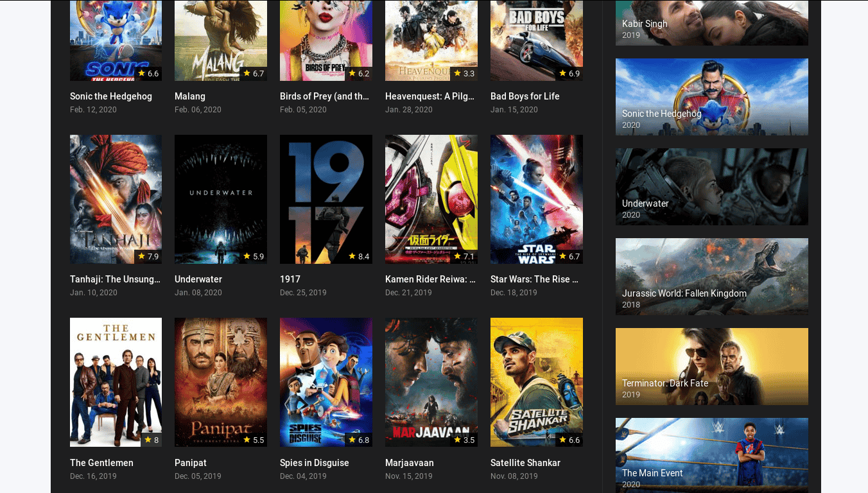Viewport: 868px width, 493px height.
Task: Open The Main Event sidebar banner
Action: pyautogui.click(x=712, y=455)
